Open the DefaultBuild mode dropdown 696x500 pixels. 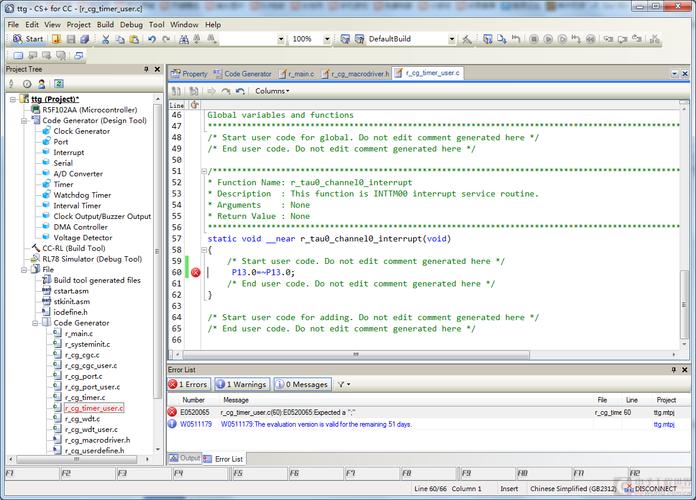[x=451, y=39]
